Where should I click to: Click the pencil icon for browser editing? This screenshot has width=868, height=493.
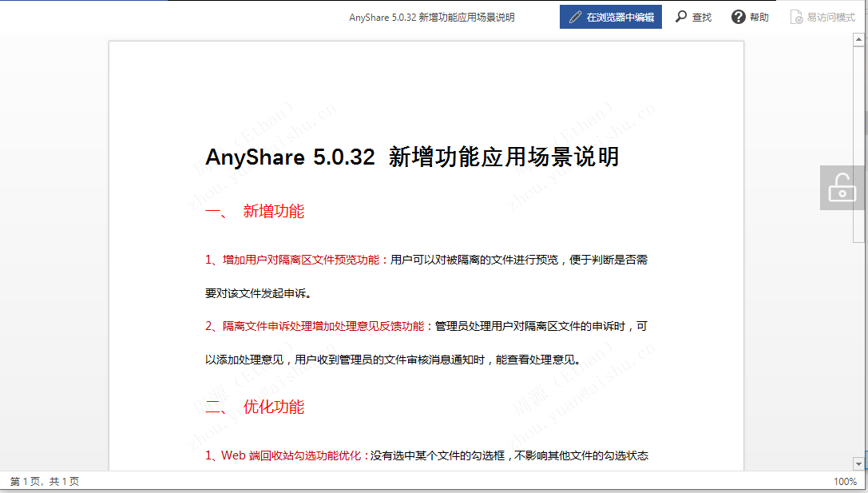[575, 17]
